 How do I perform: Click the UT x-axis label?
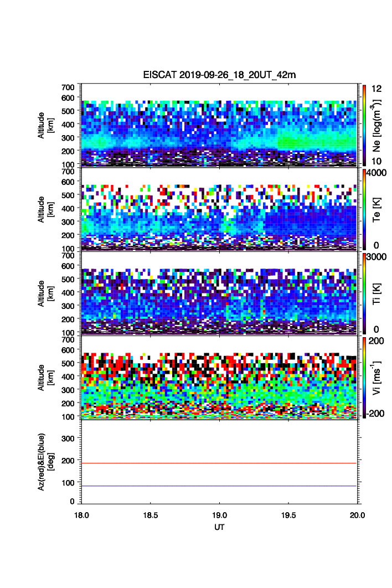(219, 527)
